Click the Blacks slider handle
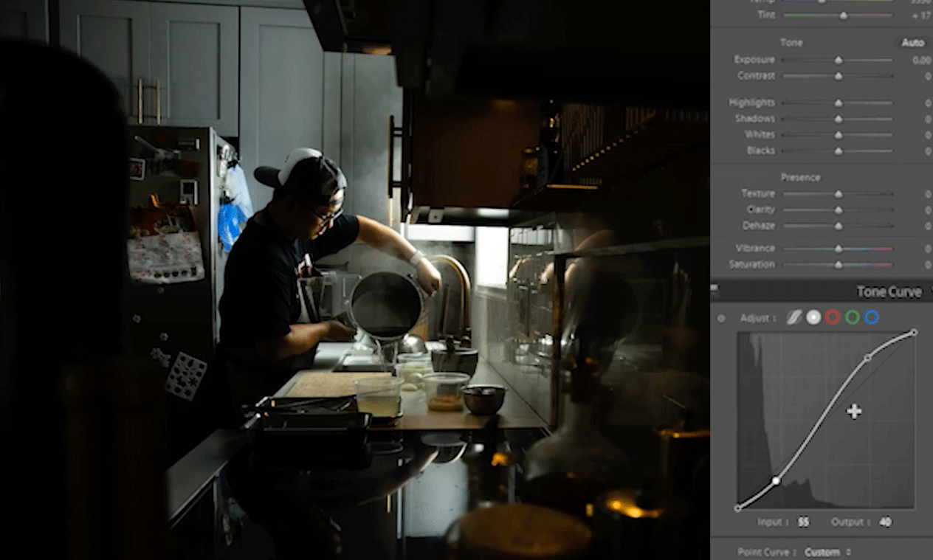The image size is (933, 560). (839, 151)
